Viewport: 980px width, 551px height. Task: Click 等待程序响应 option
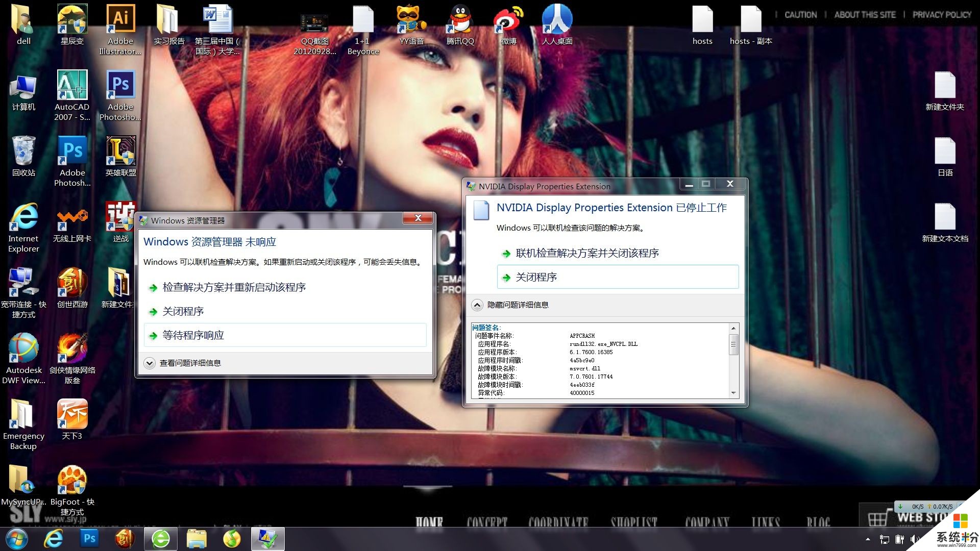(193, 334)
